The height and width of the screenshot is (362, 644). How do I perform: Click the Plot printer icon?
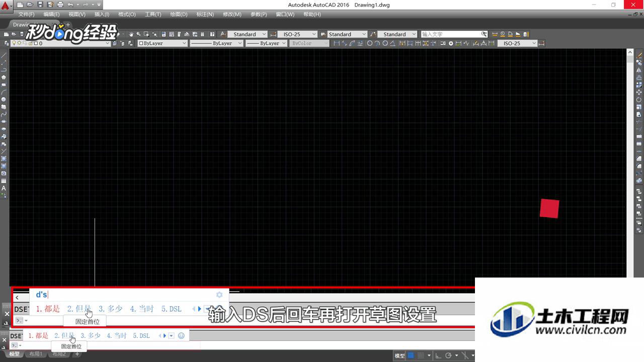(60, 5)
